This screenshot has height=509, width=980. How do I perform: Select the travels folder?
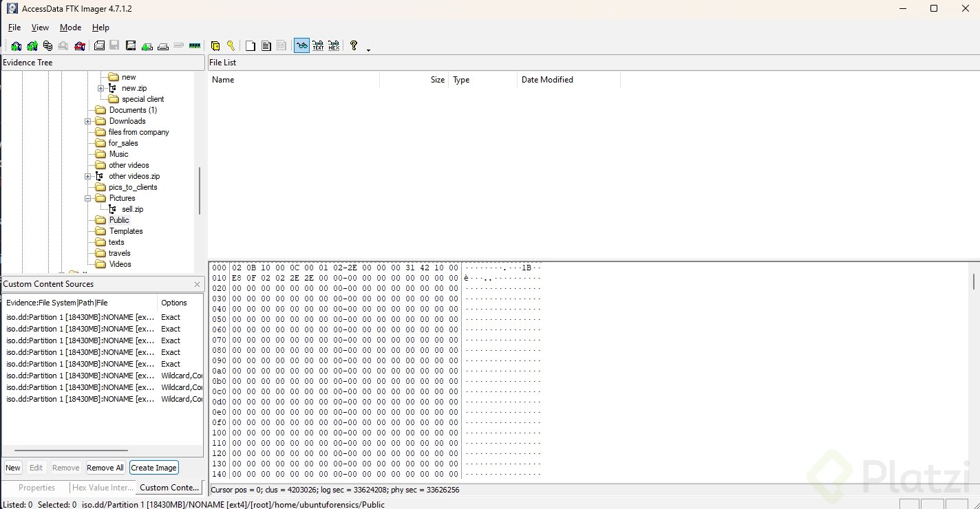(119, 253)
